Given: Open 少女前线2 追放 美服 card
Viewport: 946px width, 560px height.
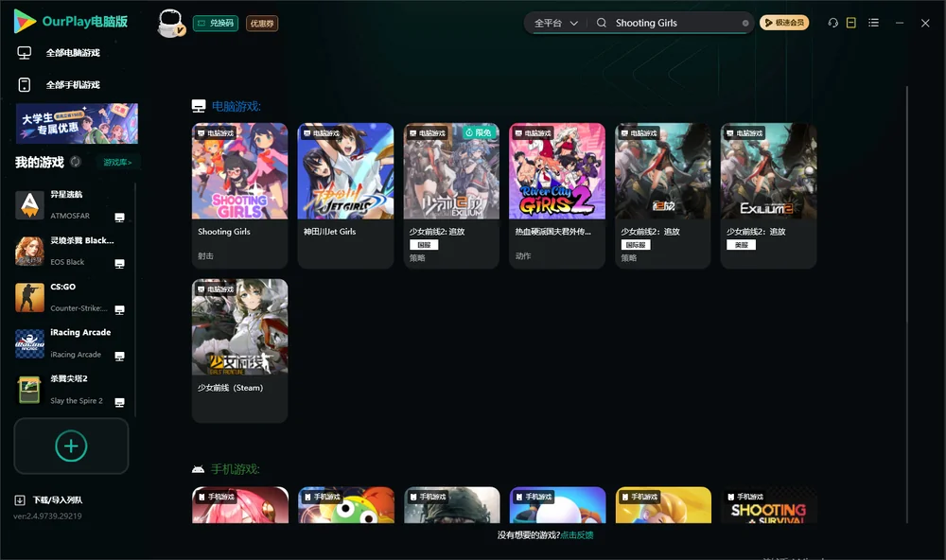Looking at the screenshot, I should 768,196.
